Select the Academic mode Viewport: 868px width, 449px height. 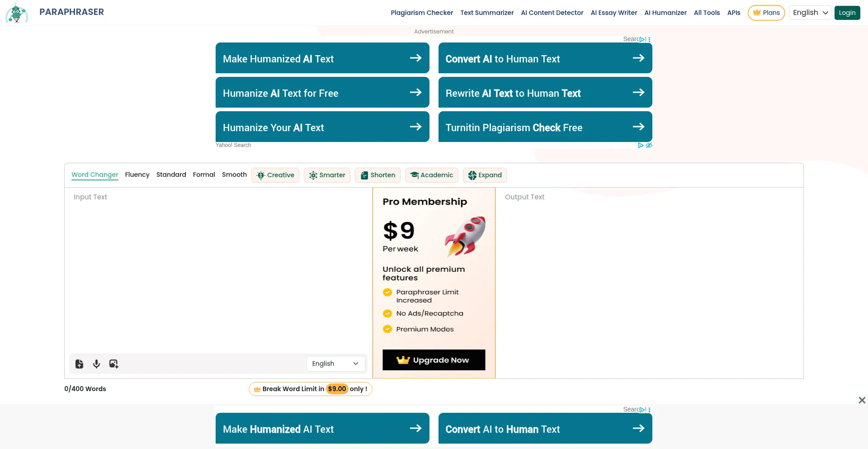click(432, 175)
